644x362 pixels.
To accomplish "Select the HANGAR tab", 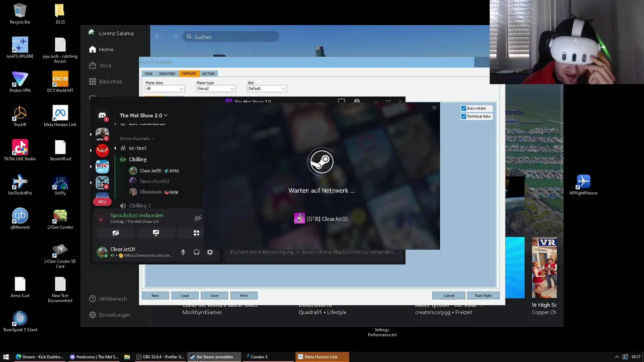I will click(x=189, y=73).
